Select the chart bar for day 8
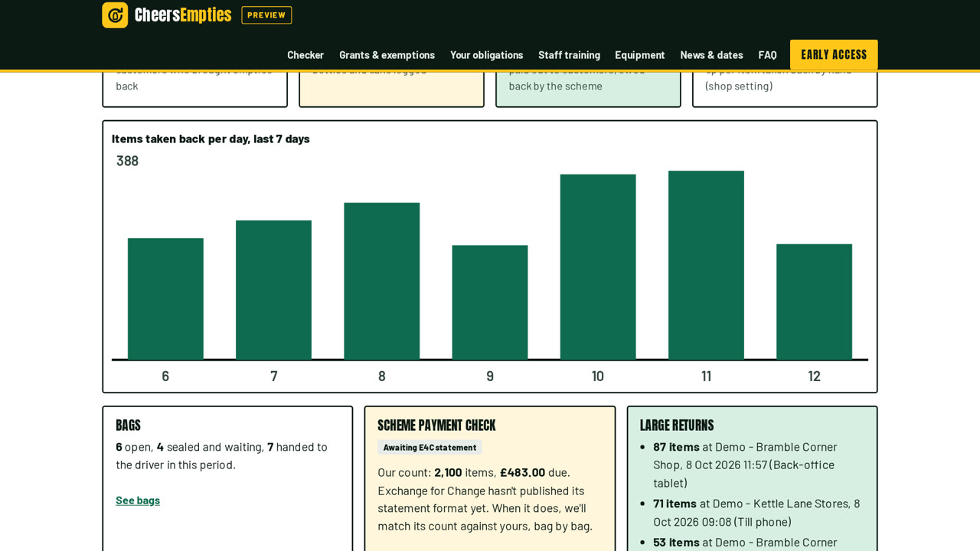Screen dimensions: 980x551 [382, 281]
